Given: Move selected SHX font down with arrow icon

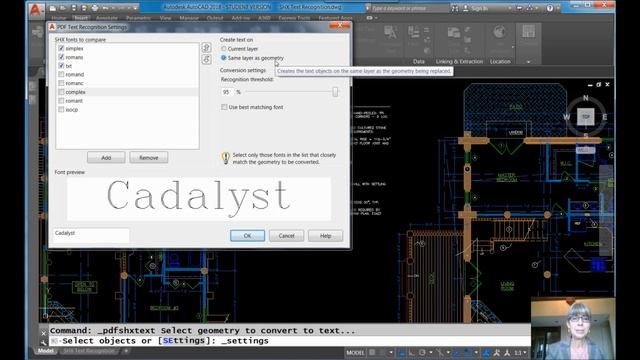Looking at the screenshot, I should tap(206, 59).
